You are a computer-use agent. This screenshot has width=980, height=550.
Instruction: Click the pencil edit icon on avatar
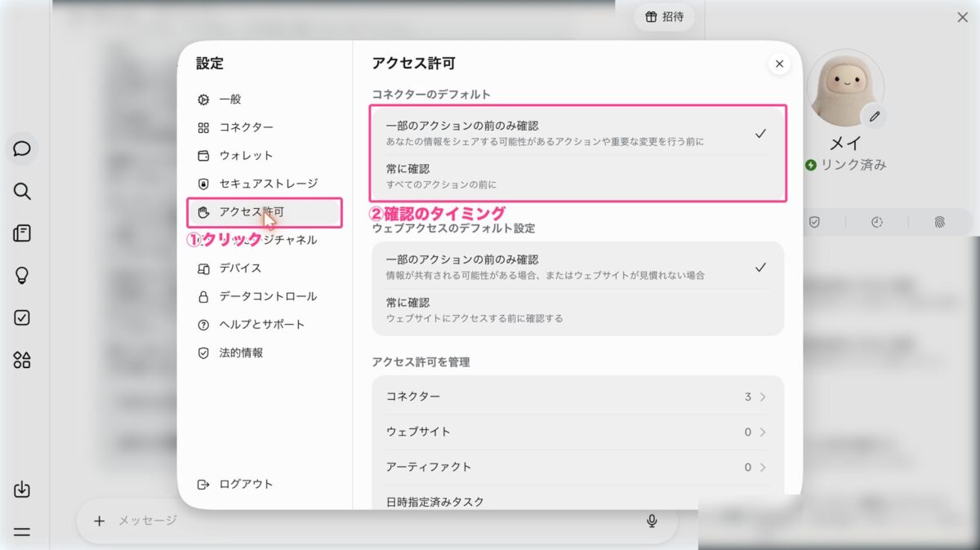point(875,117)
